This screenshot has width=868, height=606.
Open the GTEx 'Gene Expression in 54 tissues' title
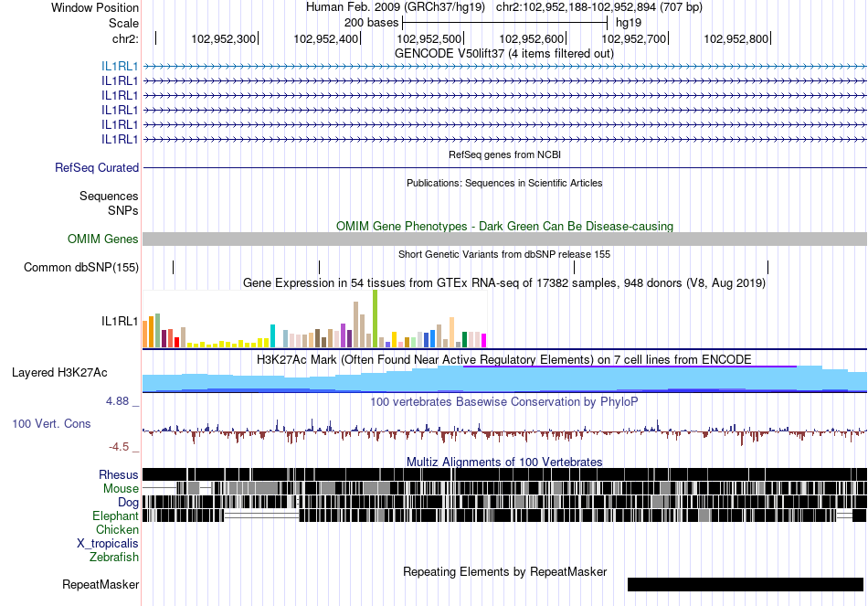504,283
